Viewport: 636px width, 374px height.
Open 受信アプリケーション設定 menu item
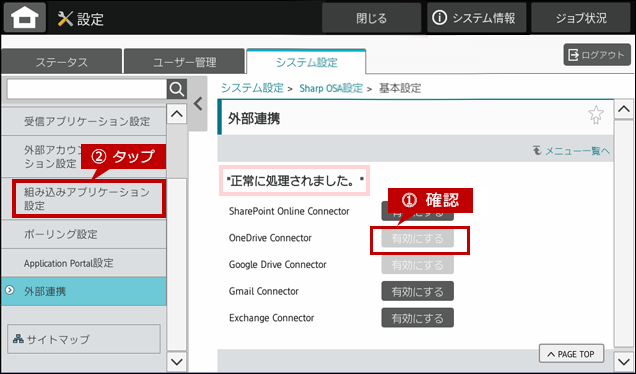coord(84,121)
